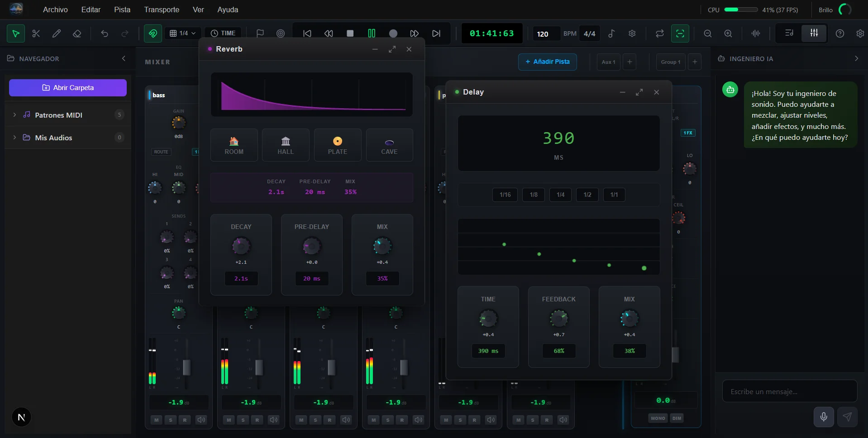The image size is (868, 438).
Task: Expand the Patrones MIDI folder
Action: [14, 115]
